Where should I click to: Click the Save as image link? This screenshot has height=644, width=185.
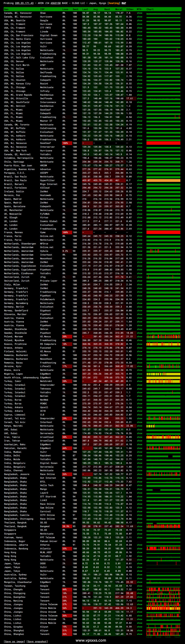[15, 641]
